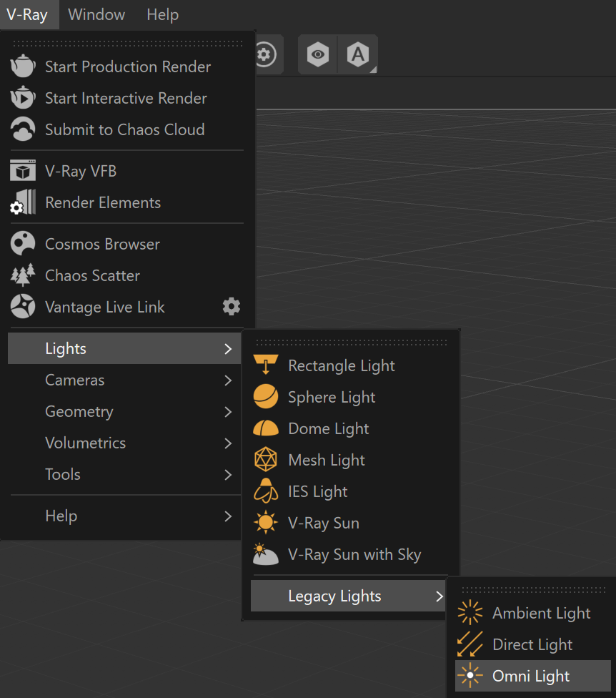Image resolution: width=616 pixels, height=698 pixels.
Task: Tear off the V-Ray menu dotted handle
Action: click(x=128, y=44)
